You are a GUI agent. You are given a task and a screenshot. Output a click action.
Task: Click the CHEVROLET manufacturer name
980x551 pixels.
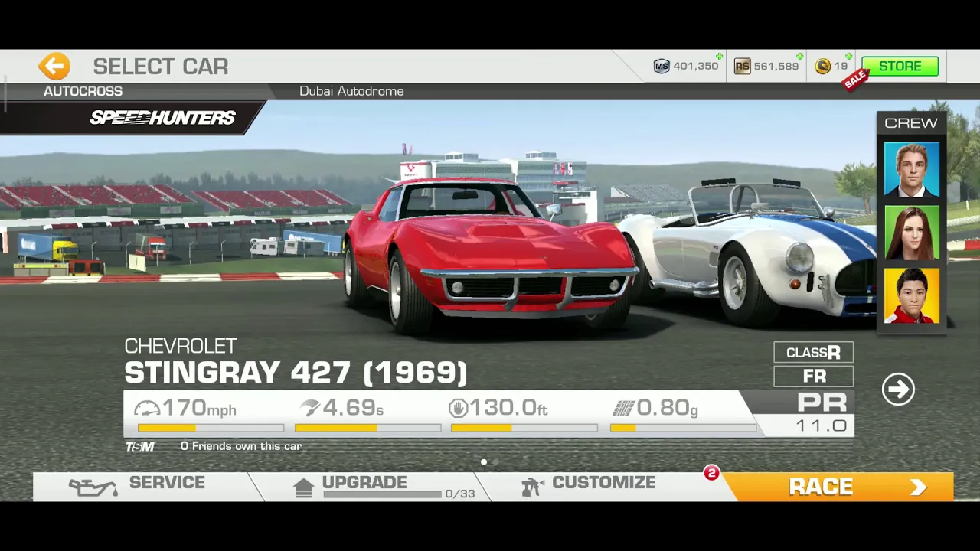(180, 346)
